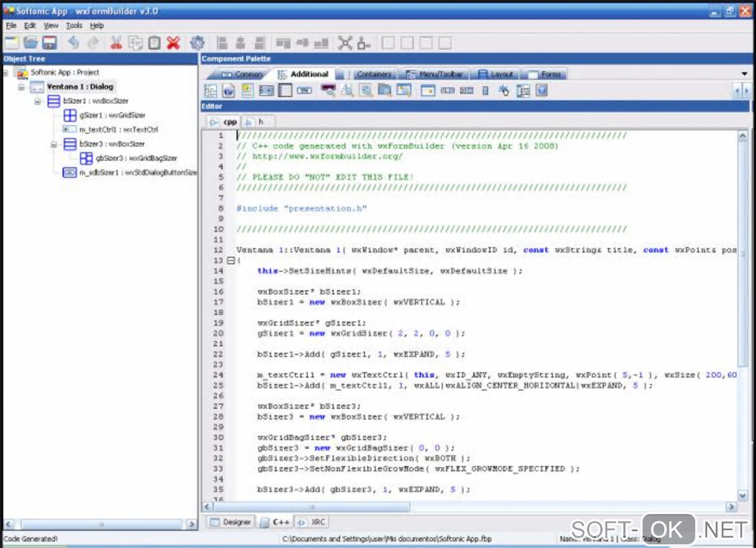Click the New Project toolbar icon
The width and height of the screenshot is (756, 548).
[12, 43]
